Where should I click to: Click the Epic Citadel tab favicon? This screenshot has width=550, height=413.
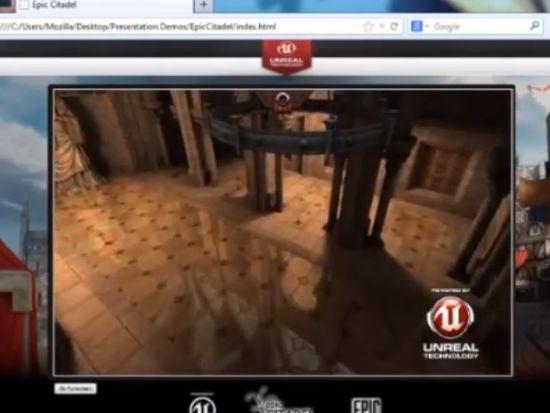click(24, 5)
